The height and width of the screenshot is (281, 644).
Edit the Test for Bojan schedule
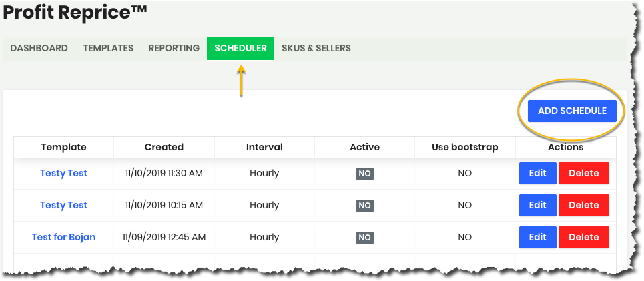coord(538,237)
